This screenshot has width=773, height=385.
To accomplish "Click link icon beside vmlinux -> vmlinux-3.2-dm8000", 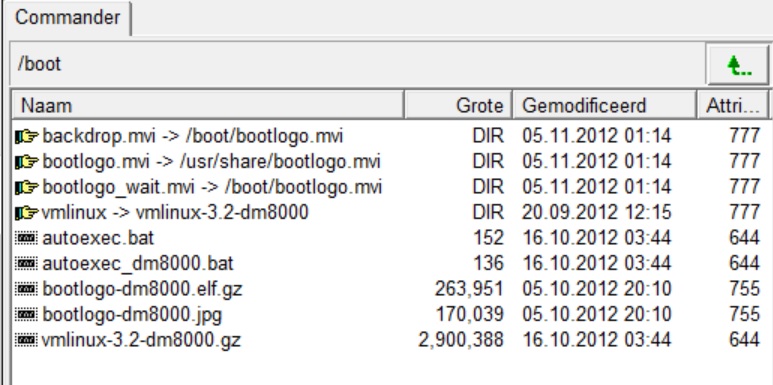I will pos(27,213).
